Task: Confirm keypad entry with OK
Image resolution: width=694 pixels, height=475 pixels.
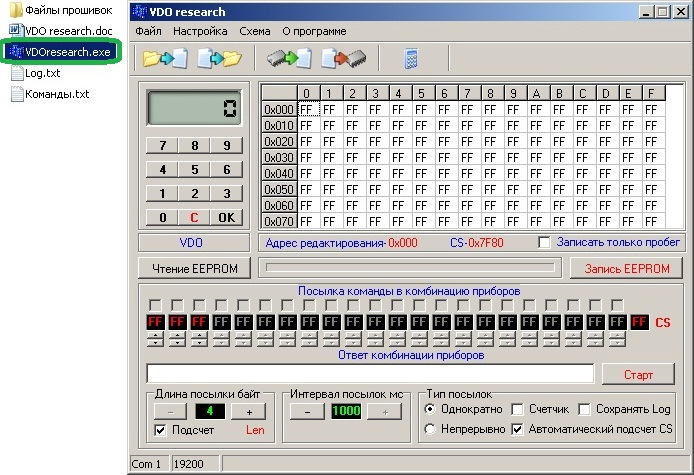Action: 227,217
